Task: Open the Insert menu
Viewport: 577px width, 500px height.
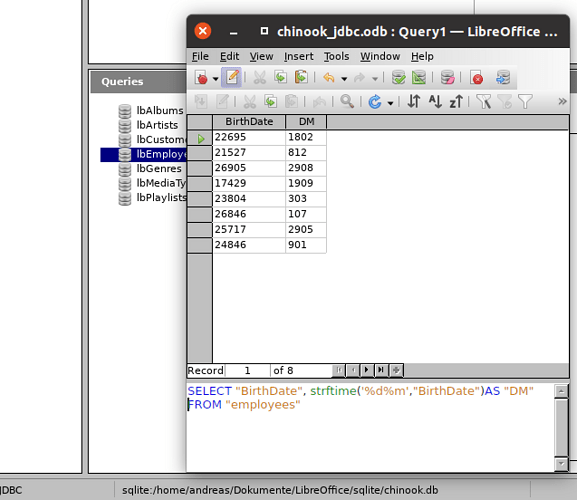Action: [x=298, y=56]
